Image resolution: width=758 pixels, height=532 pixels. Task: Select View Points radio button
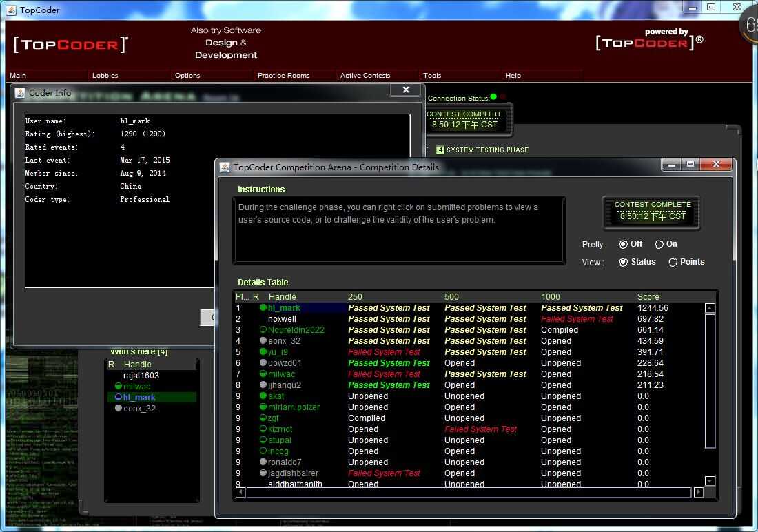673,262
